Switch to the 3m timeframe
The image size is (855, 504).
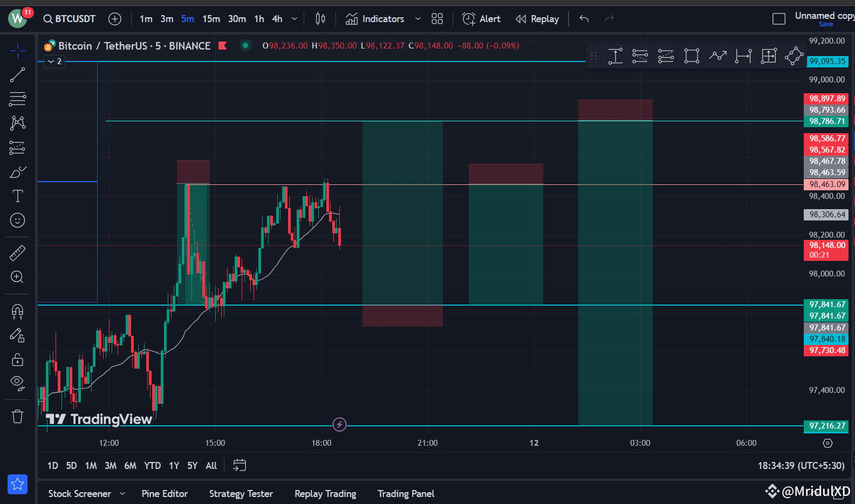[167, 19]
